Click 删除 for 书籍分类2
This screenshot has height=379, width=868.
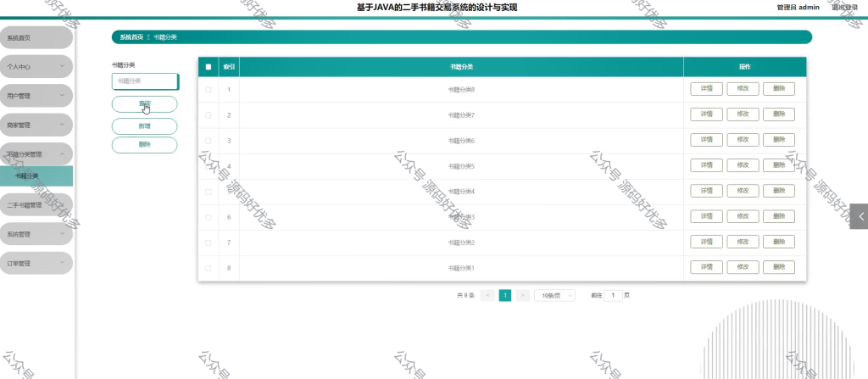[779, 242]
